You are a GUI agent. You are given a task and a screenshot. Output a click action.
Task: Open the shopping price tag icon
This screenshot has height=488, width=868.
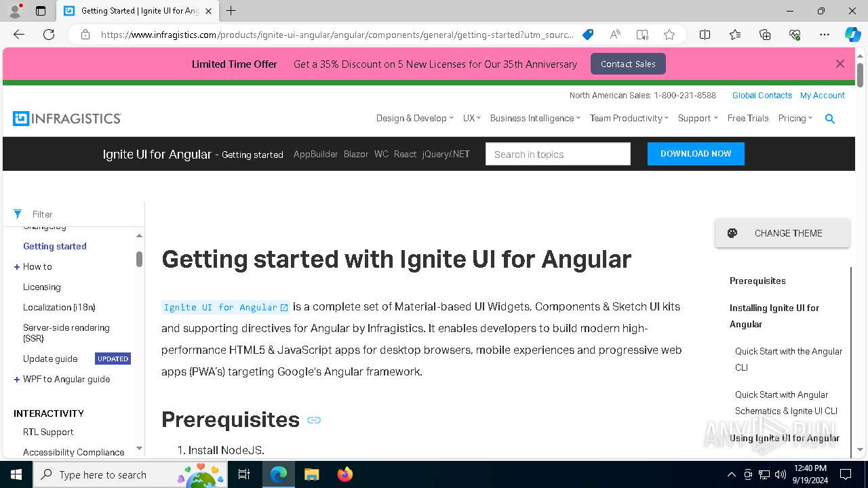pyautogui.click(x=588, y=35)
